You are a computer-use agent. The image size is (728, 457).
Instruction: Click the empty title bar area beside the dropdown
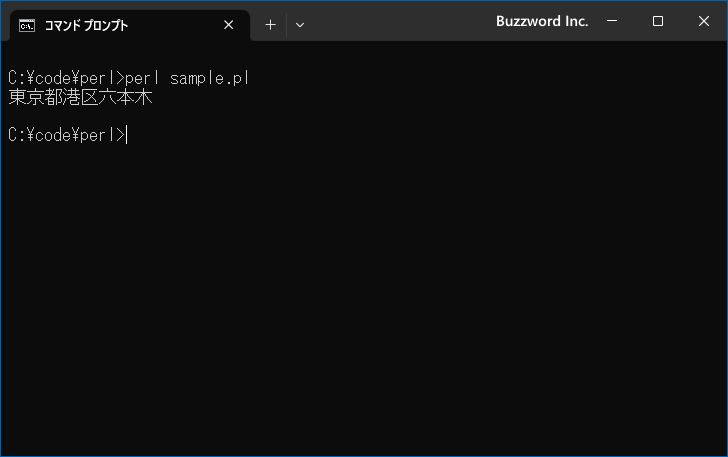point(399,21)
